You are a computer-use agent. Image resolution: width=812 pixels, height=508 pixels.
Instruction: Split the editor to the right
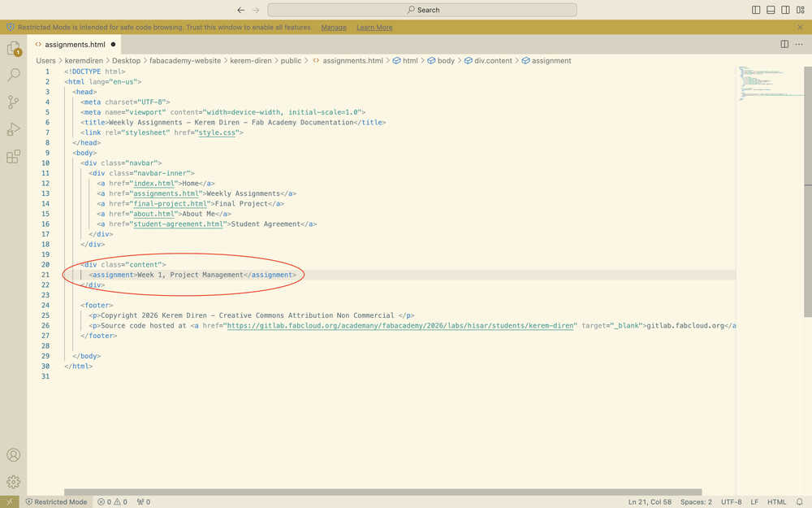[784, 44]
